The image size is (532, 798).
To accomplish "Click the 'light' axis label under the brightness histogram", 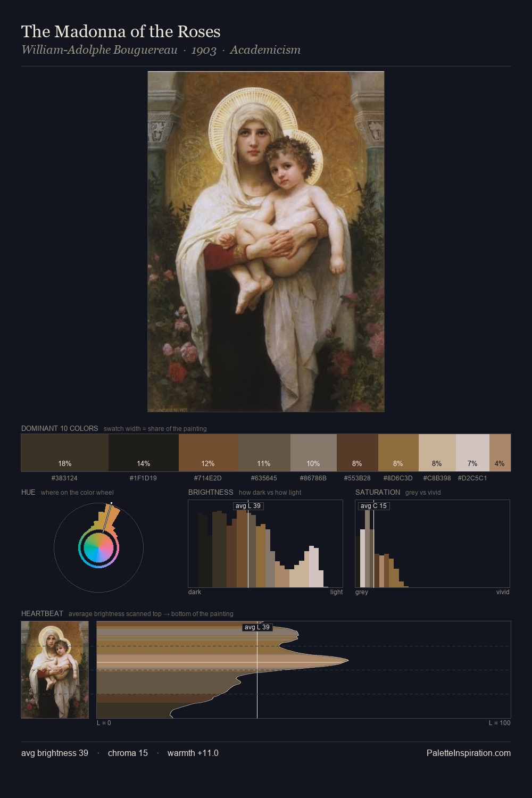I will point(337,592).
